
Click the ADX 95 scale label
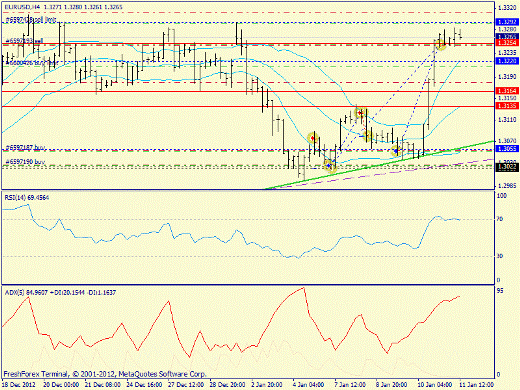[500, 291]
